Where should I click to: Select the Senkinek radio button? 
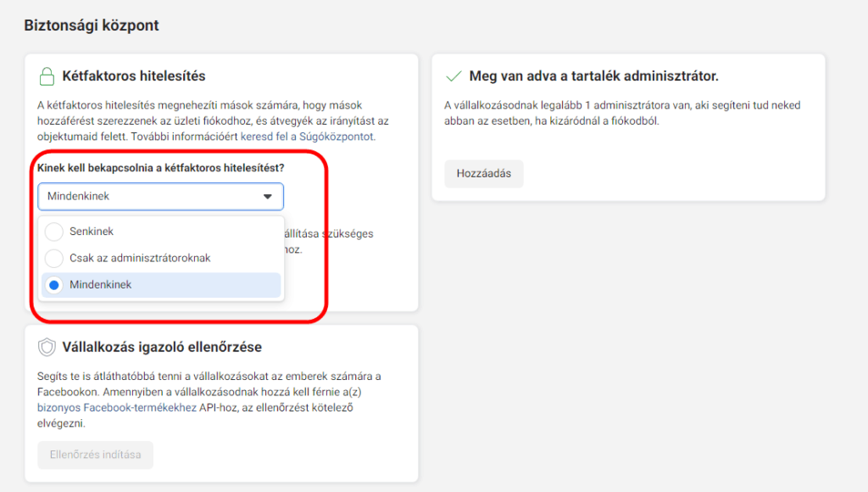[54, 231]
